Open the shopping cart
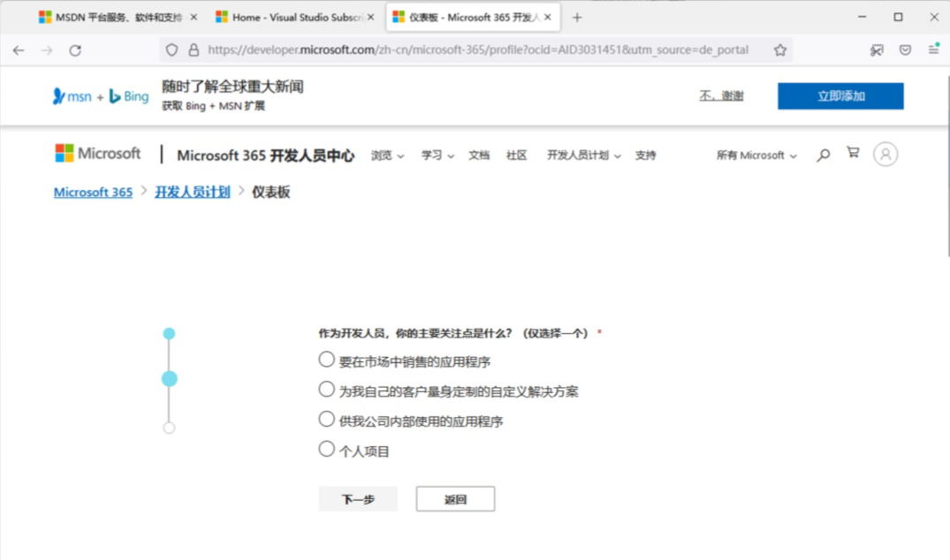 point(853,153)
